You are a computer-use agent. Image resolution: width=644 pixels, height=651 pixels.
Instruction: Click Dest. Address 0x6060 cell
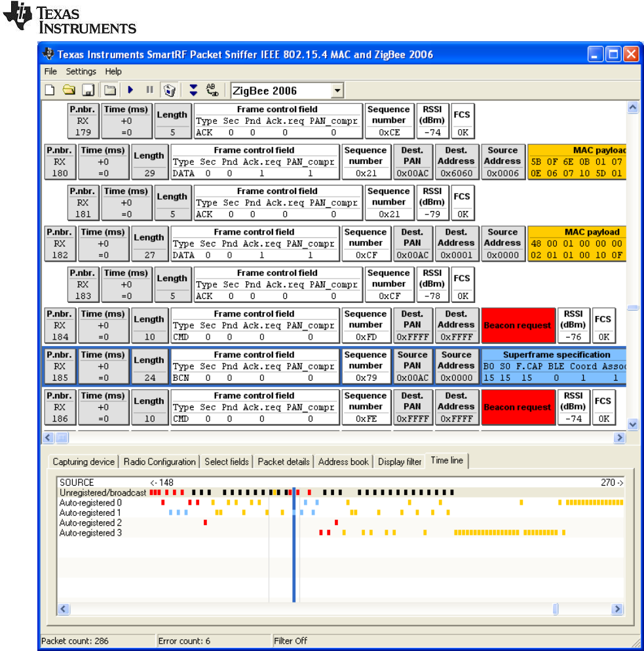(457, 161)
